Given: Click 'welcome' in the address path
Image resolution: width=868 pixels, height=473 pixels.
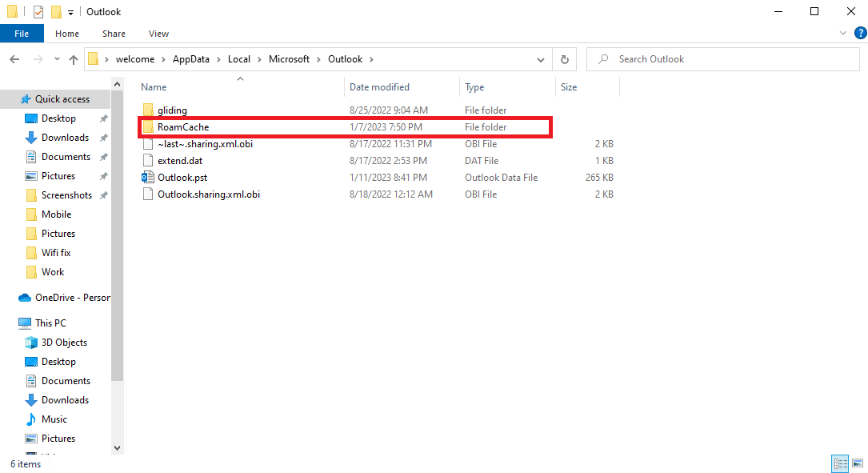Looking at the screenshot, I should point(135,59).
